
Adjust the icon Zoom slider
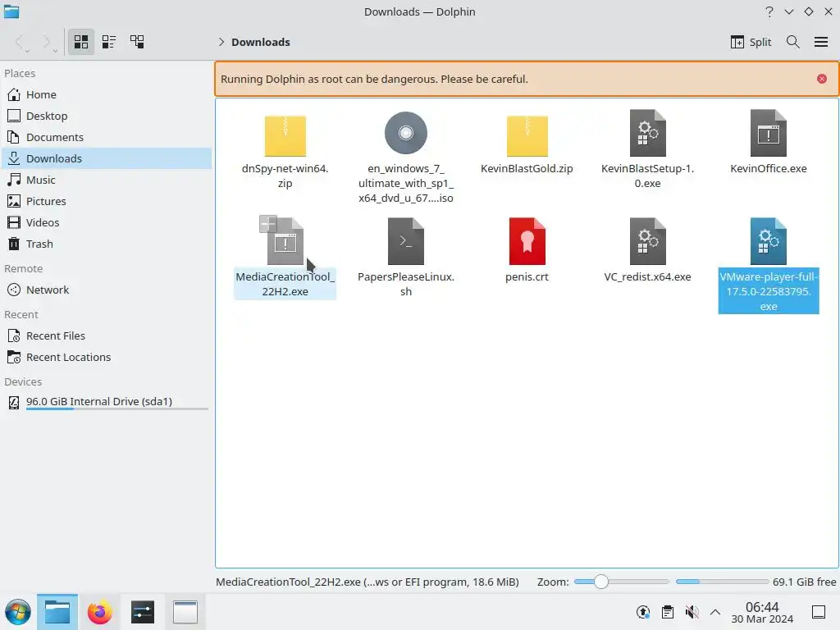click(621, 582)
